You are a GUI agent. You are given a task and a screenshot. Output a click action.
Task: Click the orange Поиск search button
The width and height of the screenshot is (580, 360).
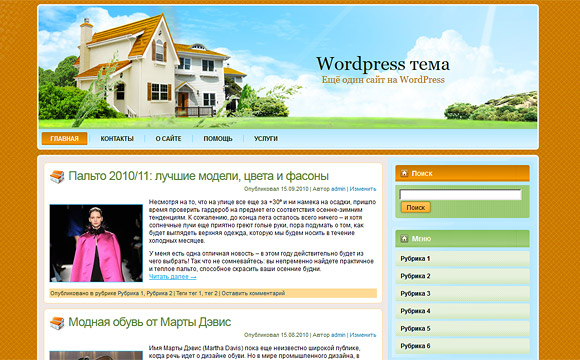(416, 207)
